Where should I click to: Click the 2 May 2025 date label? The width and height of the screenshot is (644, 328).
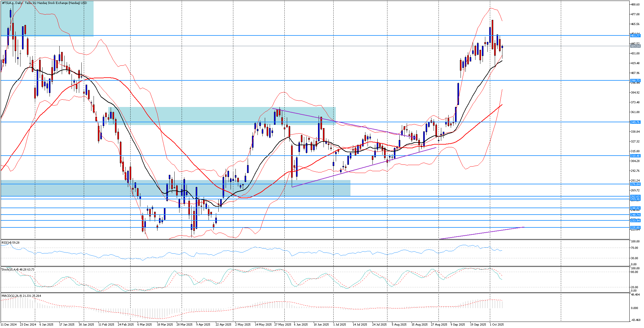[243, 325]
